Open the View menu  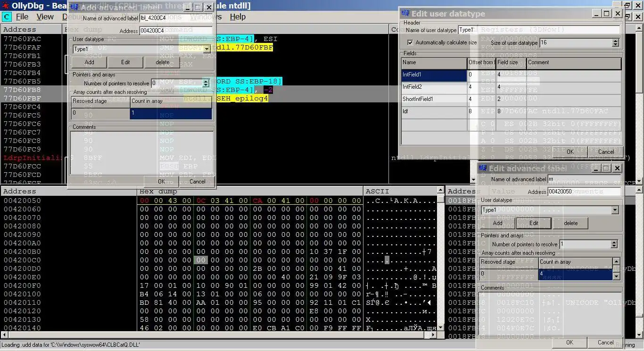point(45,17)
